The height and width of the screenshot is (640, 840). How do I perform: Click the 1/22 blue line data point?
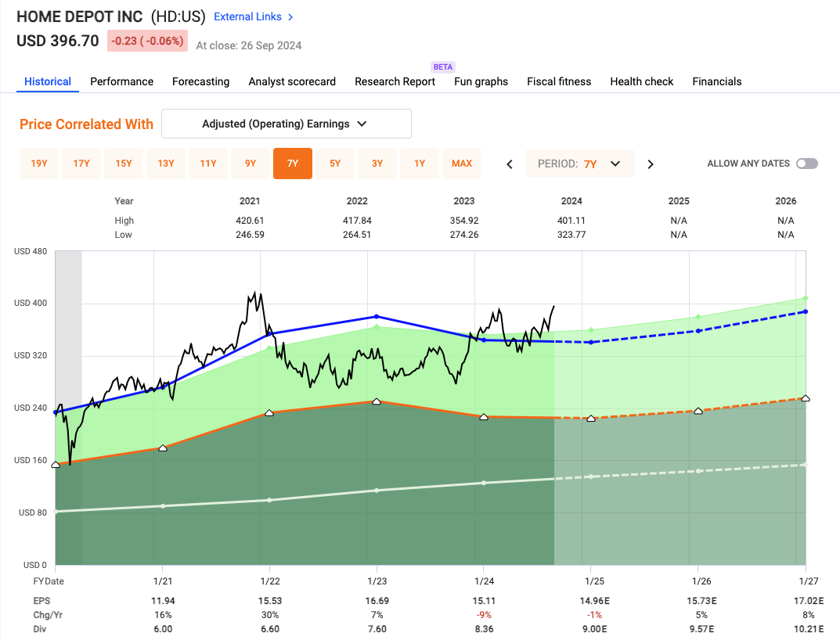[269, 334]
